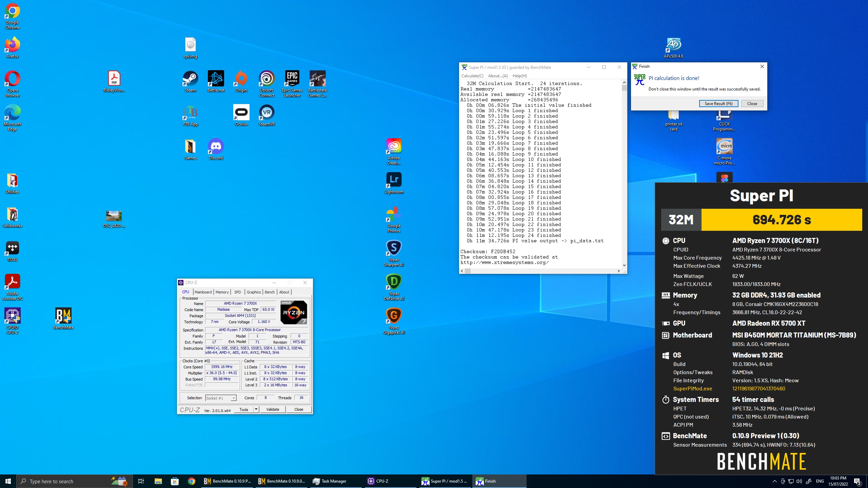The width and height of the screenshot is (868, 488).
Task: Click the Windows Start button
Action: pos(8,481)
